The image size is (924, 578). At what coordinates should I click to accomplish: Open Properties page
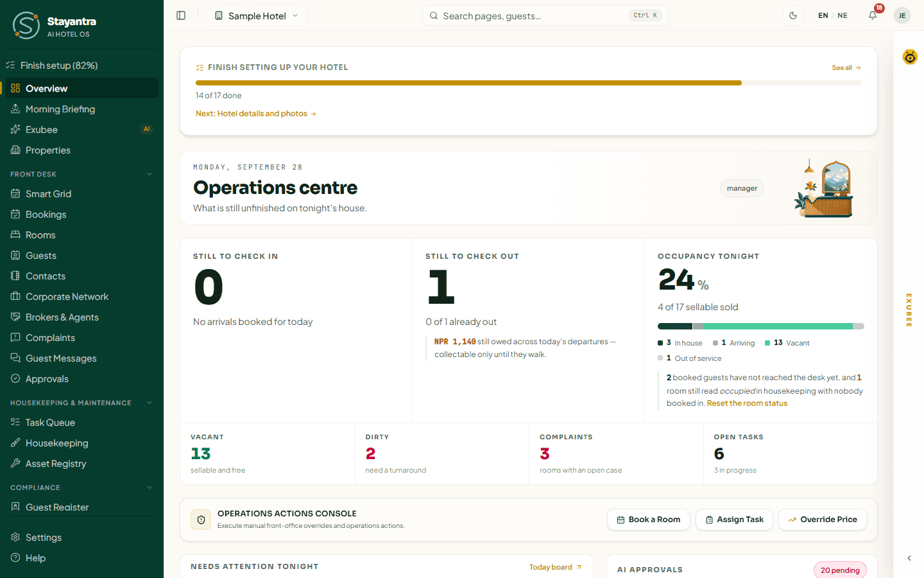[x=81, y=150]
